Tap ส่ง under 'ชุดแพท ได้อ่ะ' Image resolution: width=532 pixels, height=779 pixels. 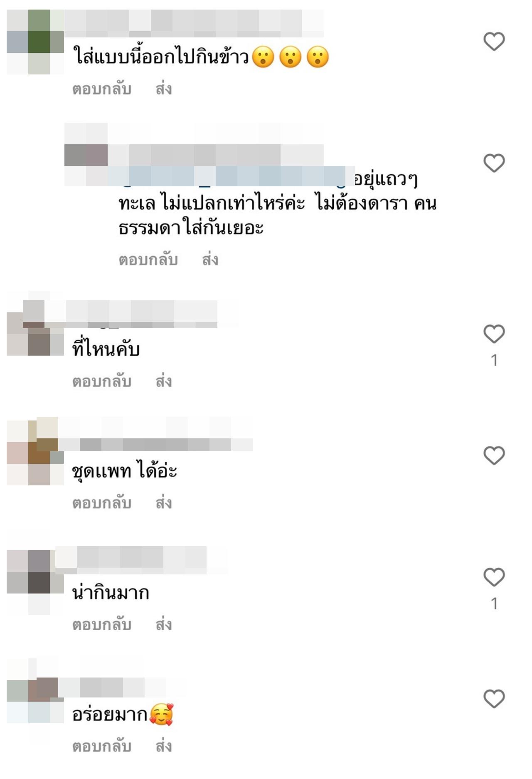point(164,503)
